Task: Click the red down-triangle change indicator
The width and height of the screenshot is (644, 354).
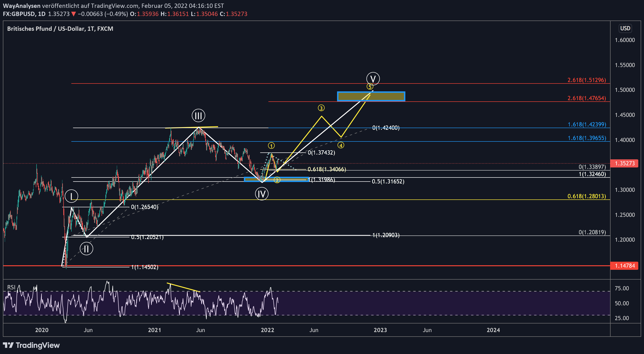Action: [x=74, y=14]
